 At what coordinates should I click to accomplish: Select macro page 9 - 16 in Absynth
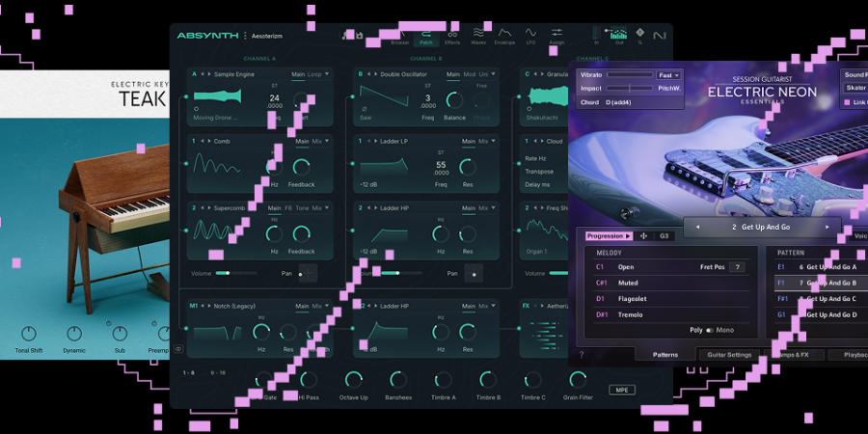218,373
